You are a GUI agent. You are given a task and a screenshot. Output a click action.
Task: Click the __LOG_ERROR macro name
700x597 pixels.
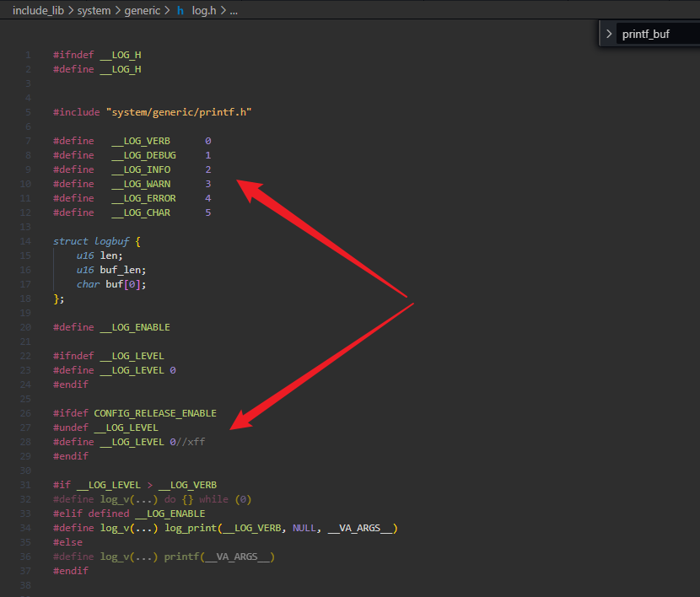point(143,198)
